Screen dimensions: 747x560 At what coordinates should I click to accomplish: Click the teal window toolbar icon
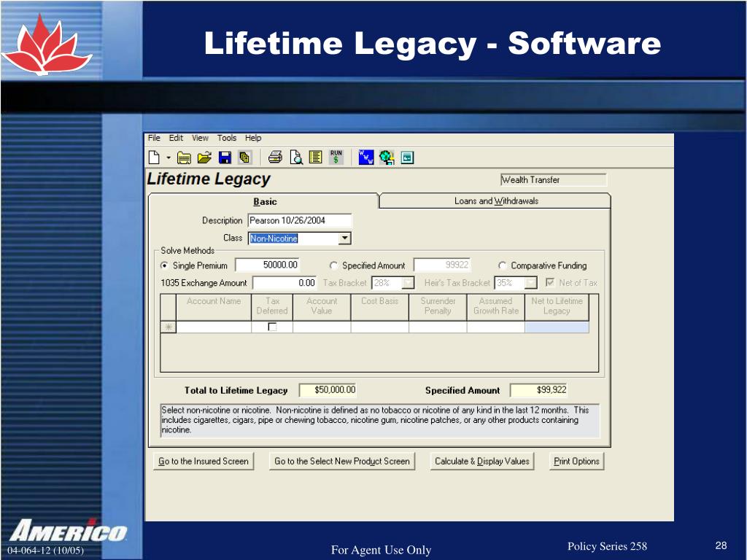point(407,157)
